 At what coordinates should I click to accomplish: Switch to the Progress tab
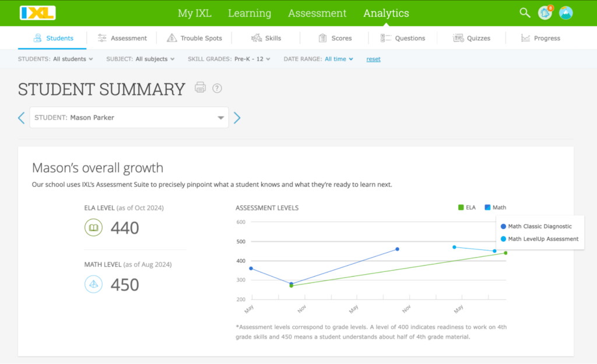coord(540,38)
